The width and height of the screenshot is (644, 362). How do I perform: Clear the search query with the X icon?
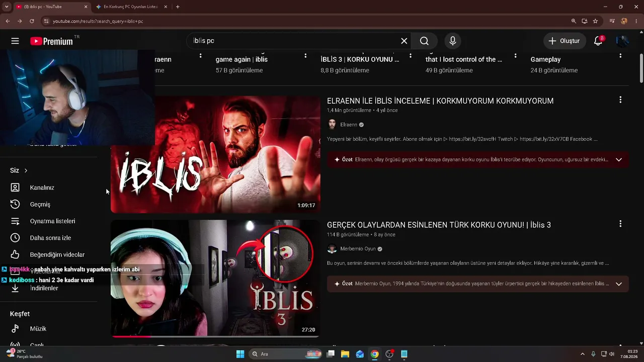pos(404,41)
